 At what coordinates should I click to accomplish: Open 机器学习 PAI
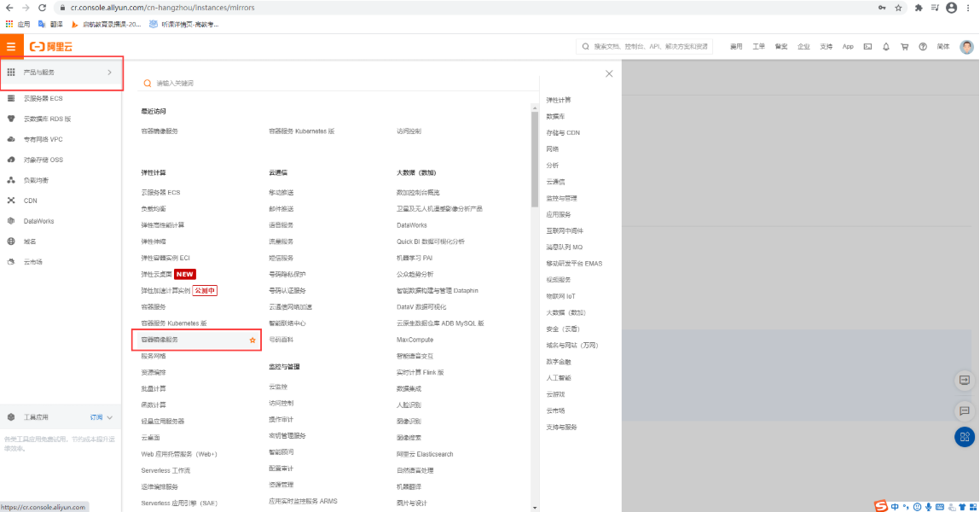414,258
